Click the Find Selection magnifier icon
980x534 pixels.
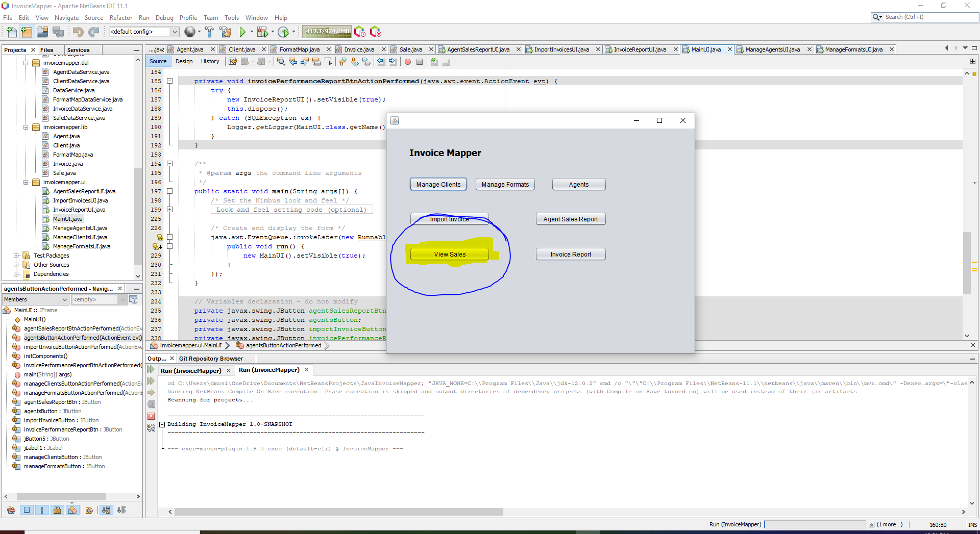pyautogui.click(x=281, y=62)
